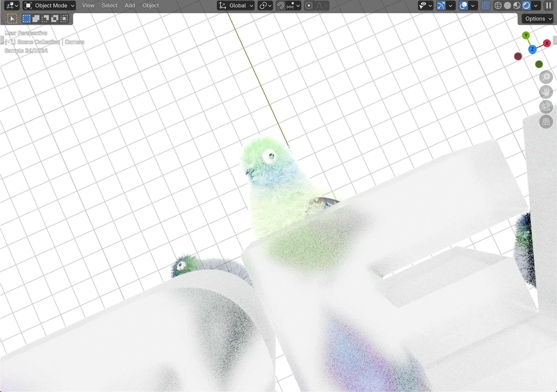Expand the Options dropdown

[537, 18]
